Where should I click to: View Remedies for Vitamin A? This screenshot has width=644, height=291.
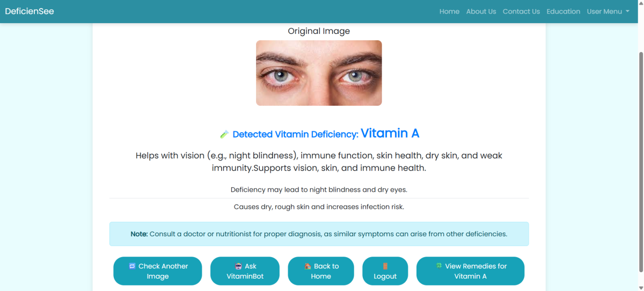point(470,271)
